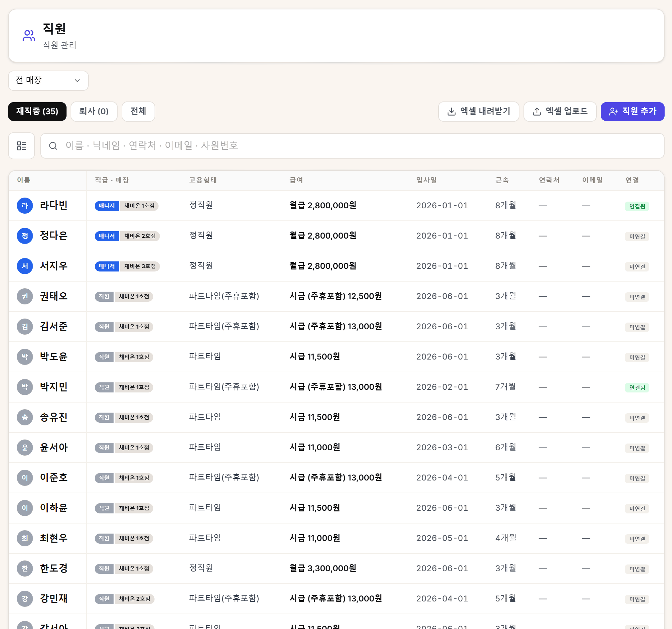Click 한도경's employment type 정직원
The height and width of the screenshot is (629, 672).
201,568
